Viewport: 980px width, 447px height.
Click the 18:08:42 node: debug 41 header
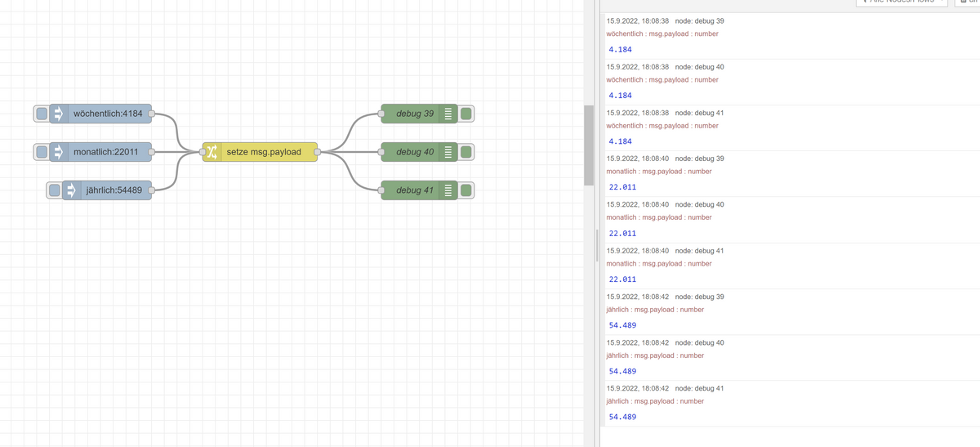665,387
